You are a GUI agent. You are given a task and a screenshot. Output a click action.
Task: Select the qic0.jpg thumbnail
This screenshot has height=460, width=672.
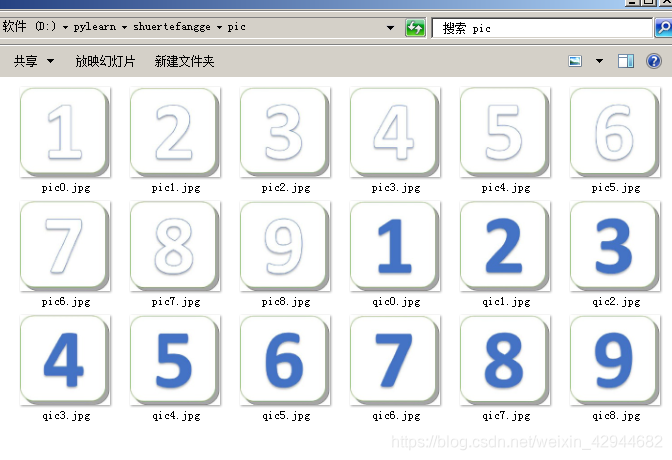tap(395, 246)
